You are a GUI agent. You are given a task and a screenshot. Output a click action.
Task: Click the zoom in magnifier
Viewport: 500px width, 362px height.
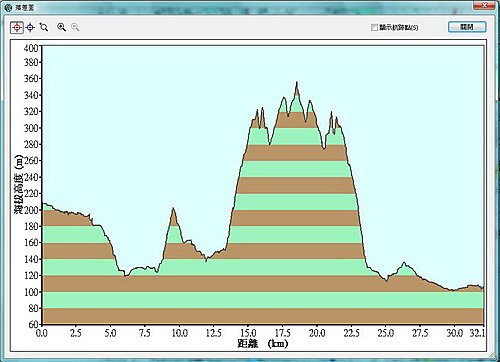click(61, 27)
